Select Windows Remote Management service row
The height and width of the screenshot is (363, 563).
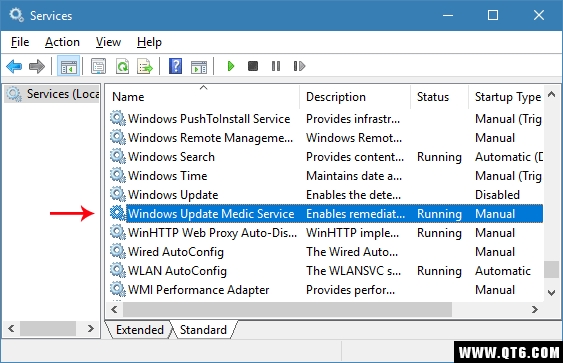pyautogui.click(x=210, y=138)
